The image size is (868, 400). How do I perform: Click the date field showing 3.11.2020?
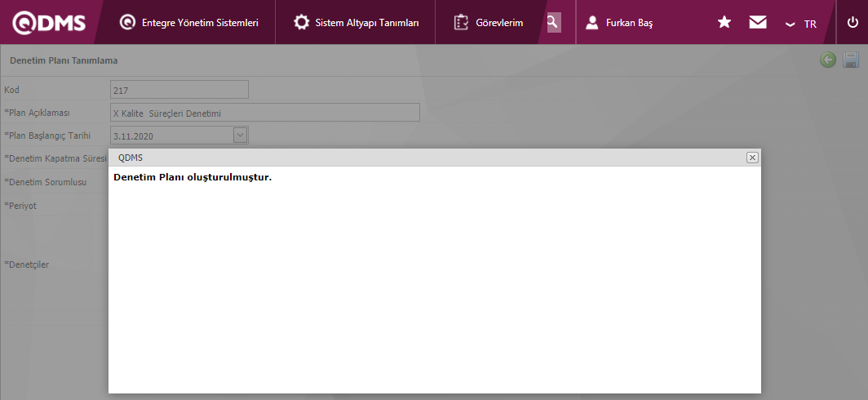click(x=179, y=136)
